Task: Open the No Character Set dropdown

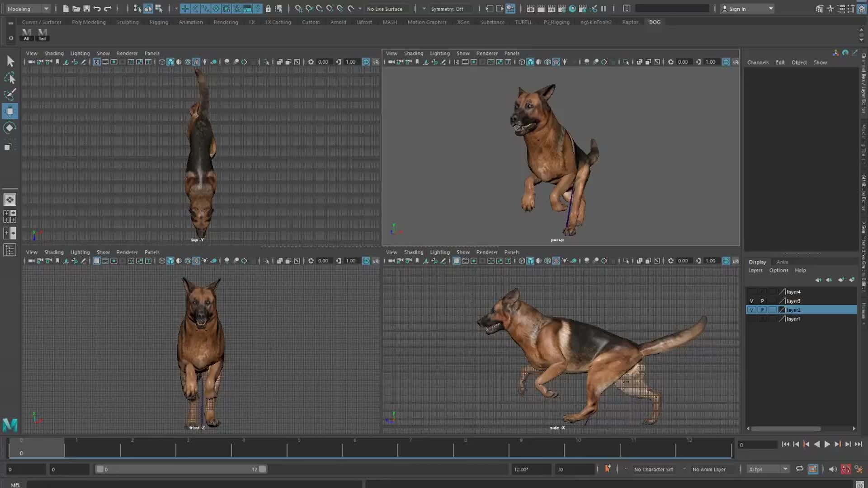Action: click(x=653, y=469)
